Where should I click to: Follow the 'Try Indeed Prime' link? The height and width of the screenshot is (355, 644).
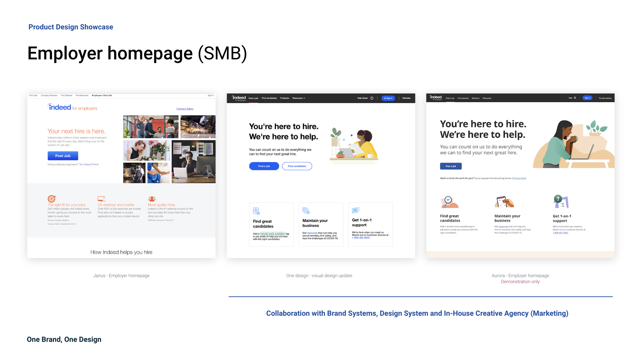tap(89, 164)
